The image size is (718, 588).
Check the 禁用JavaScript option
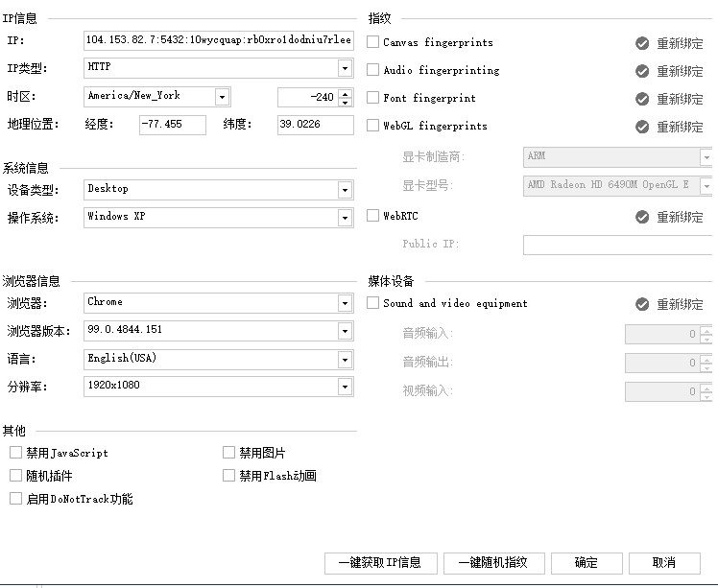pyautogui.click(x=15, y=453)
